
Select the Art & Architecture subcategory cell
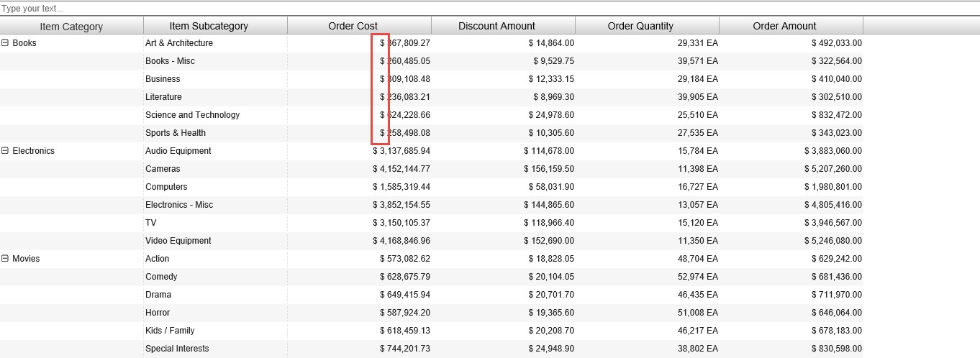[179, 43]
